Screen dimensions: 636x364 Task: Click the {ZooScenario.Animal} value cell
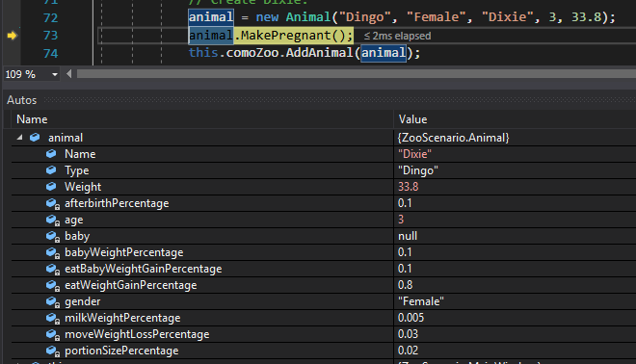(x=453, y=138)
